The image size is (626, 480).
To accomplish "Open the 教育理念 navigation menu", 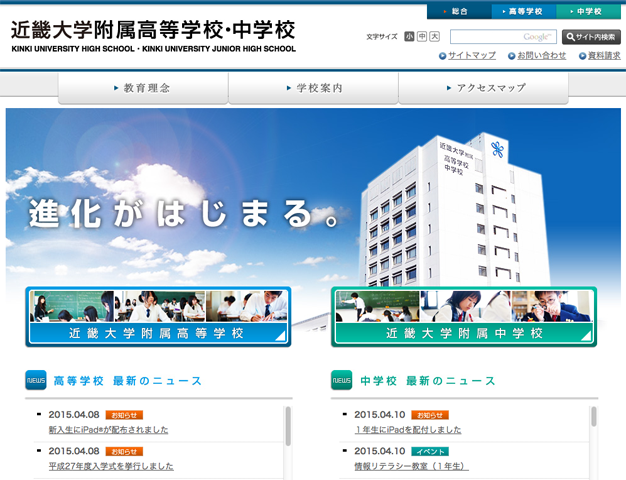I will pyautogui.click(x=143, y=88).
